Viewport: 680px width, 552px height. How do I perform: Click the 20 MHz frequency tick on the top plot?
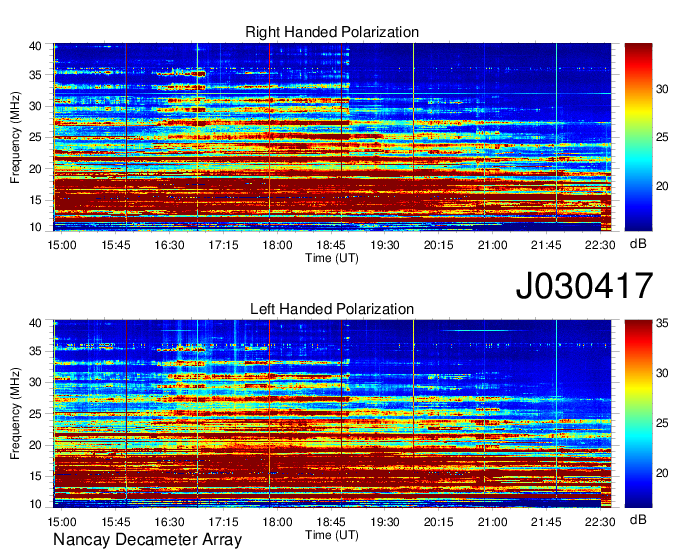tap(35, 169)
